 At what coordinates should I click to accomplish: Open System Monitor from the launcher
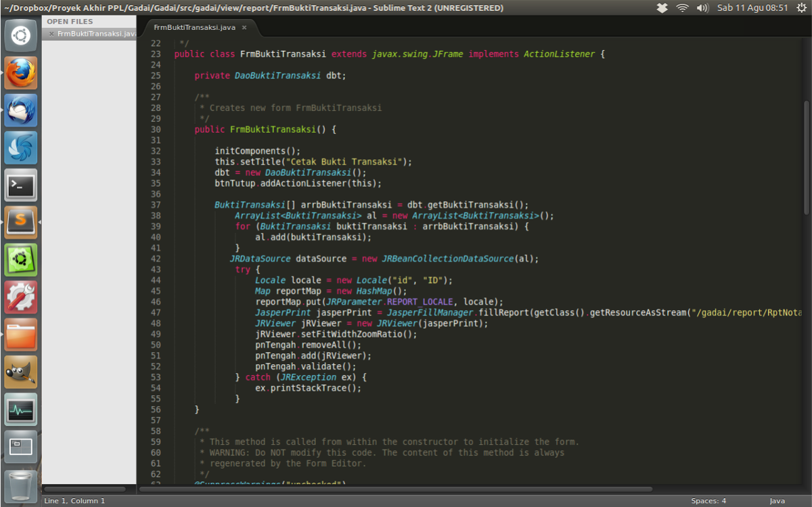[21, 409]
